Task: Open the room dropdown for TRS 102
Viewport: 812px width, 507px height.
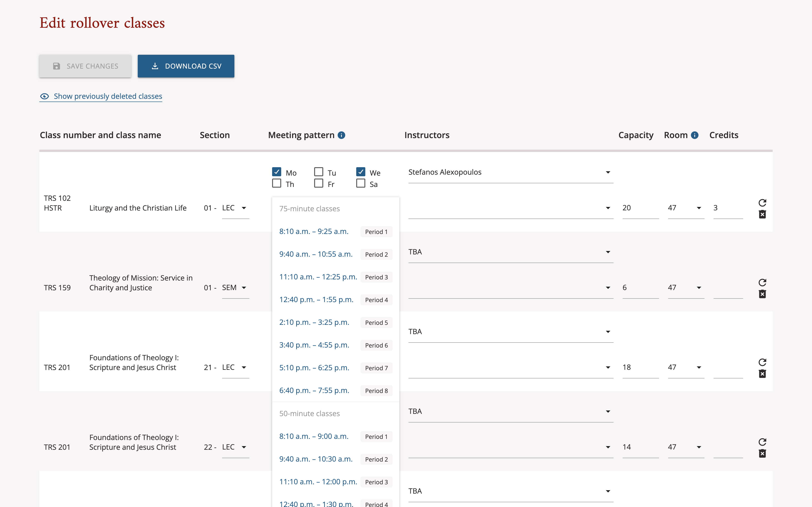Action: (x=686, y=208)
